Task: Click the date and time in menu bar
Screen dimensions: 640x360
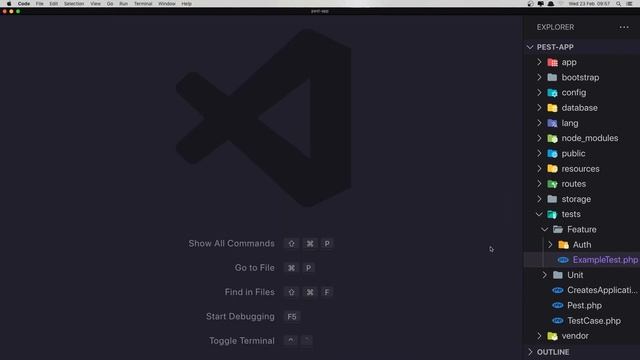Action: (x=589, y=4)
